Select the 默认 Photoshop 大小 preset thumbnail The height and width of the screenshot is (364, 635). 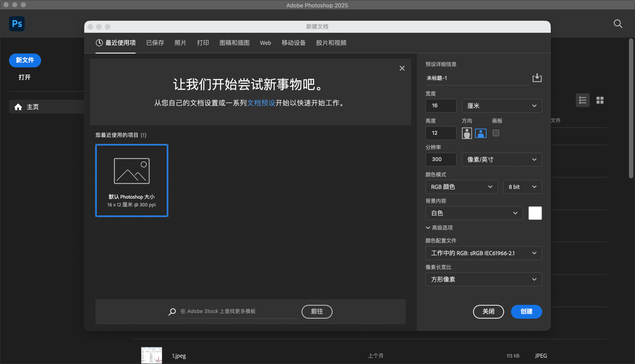pyautogui.click(x=131, y=181)
